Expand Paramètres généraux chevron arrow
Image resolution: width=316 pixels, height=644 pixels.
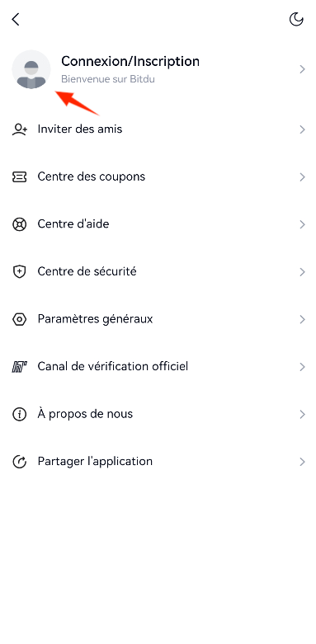click(303, 319)
